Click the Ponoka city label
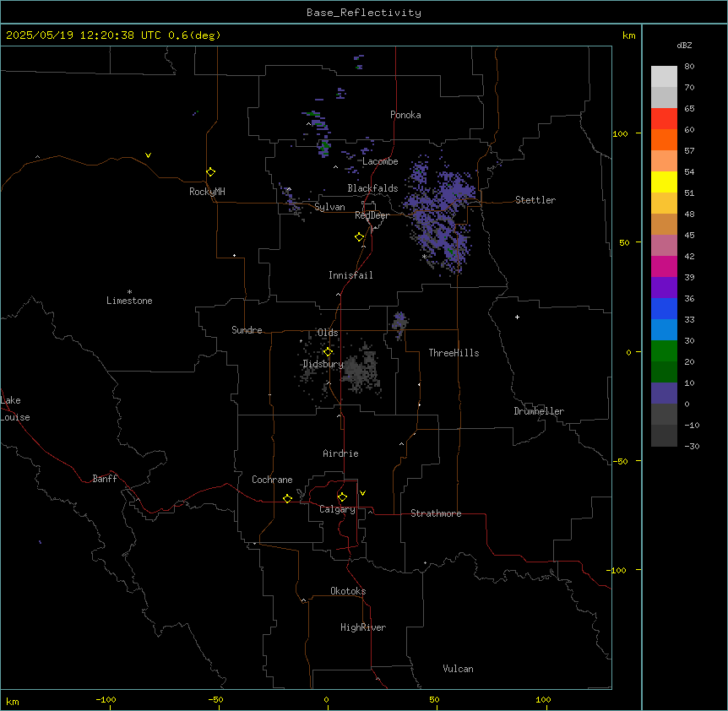 (405, 115)
